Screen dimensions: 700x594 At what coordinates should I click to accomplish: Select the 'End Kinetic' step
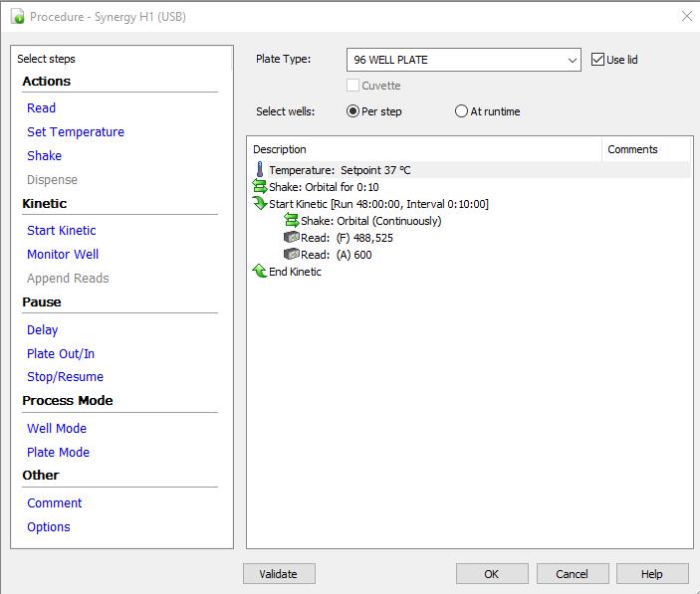click(x=295, y=272)
